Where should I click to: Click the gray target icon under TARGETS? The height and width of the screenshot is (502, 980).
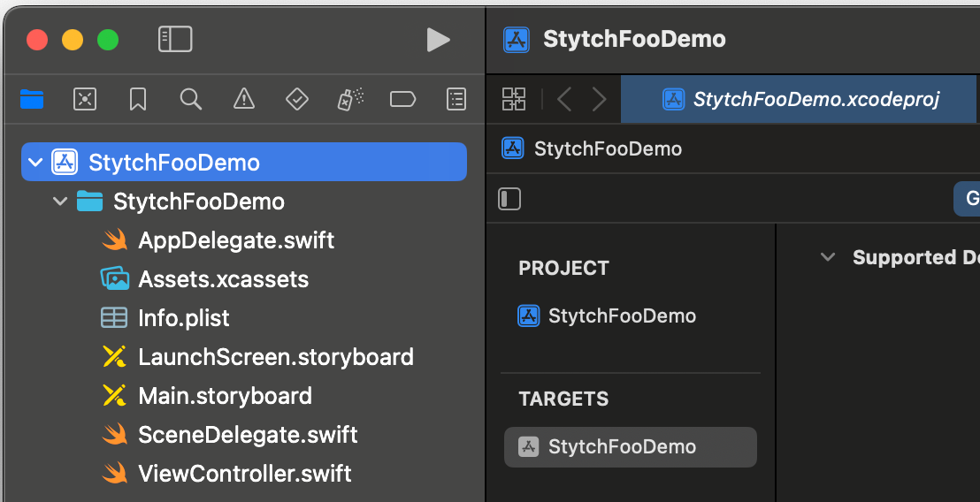click(529, 446)
